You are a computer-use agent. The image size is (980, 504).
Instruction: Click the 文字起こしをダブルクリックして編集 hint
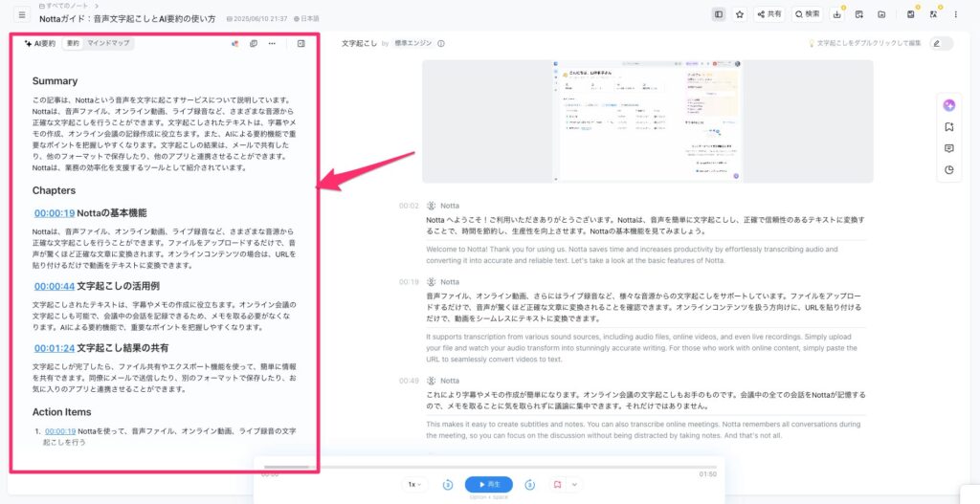point(865,44)
